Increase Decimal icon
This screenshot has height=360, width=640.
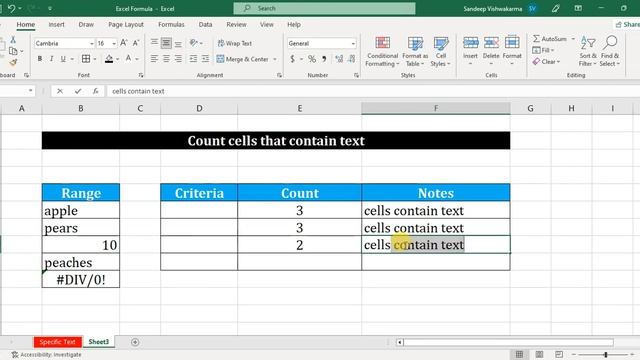click(339, 59)
